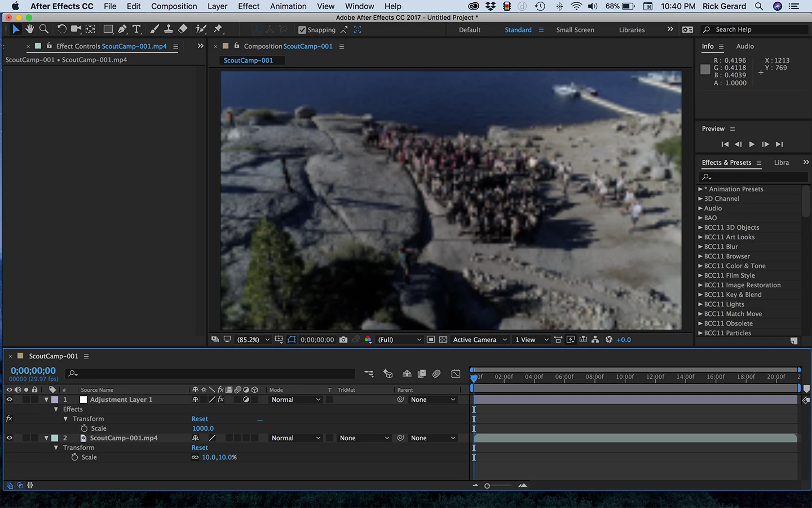This screenshot has height=508, width=812.
Task: Select the Clone Stamp tool
Action: tap(168, 29)
